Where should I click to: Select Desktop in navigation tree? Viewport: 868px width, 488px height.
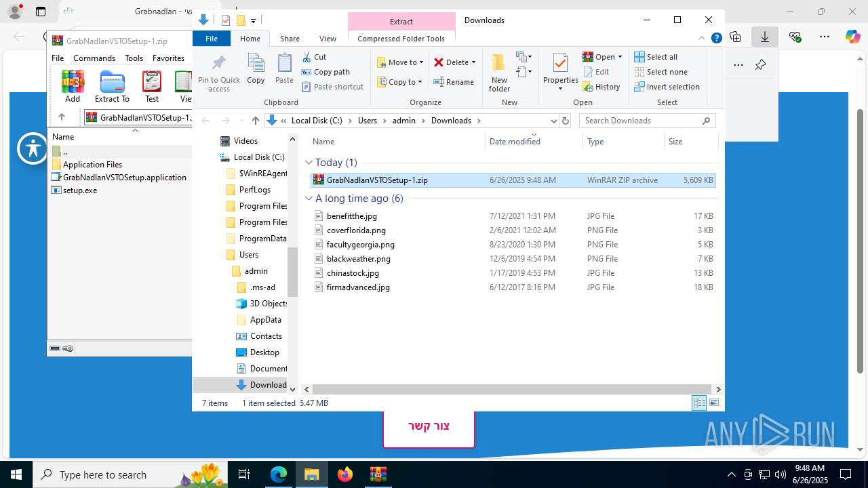click(264, 352)
